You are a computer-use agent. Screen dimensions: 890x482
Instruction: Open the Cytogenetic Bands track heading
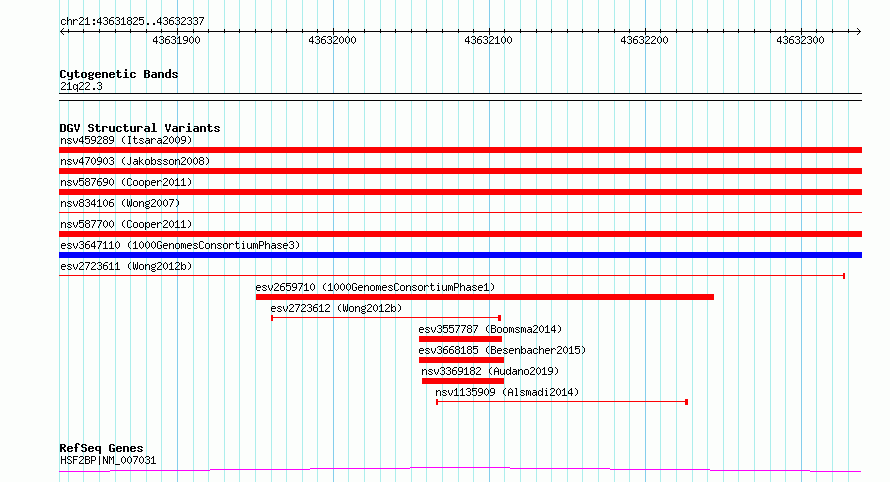tap(119, 74)
